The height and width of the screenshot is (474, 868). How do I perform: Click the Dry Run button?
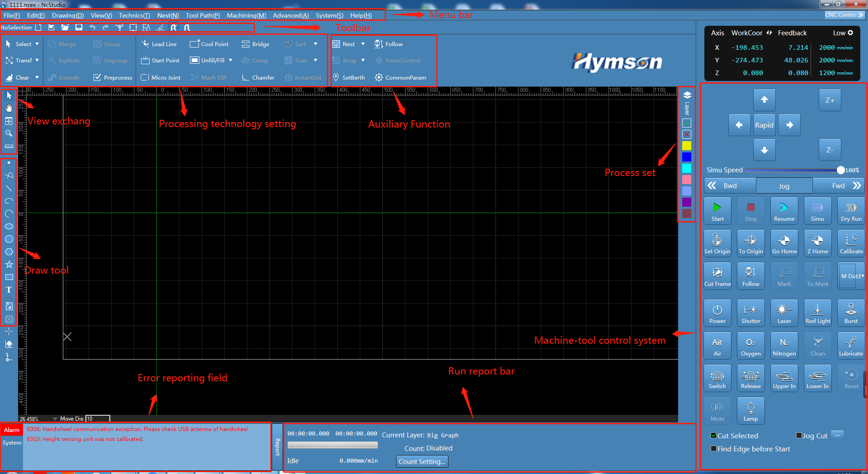[x=851, y=211]
